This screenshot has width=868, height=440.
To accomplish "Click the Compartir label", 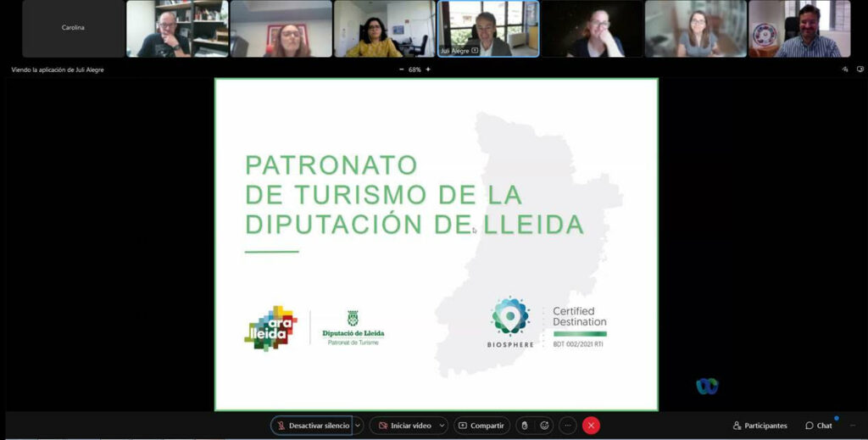I will coord(487,426).
